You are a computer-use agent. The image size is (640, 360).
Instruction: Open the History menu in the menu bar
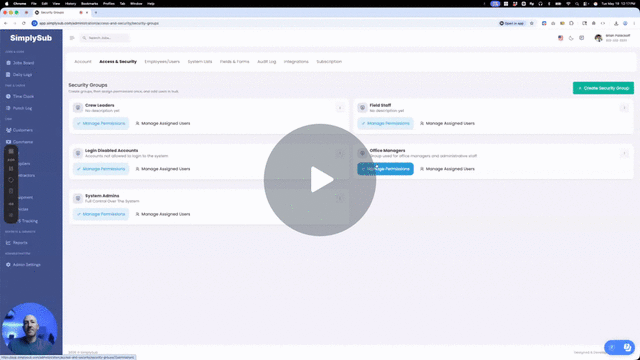(71, 3)
